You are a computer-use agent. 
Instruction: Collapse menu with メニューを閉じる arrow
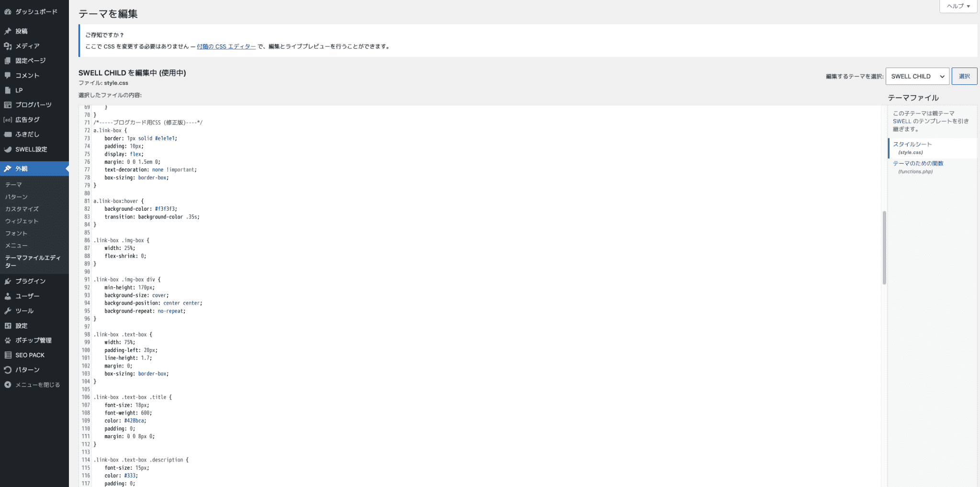(8, 385)
